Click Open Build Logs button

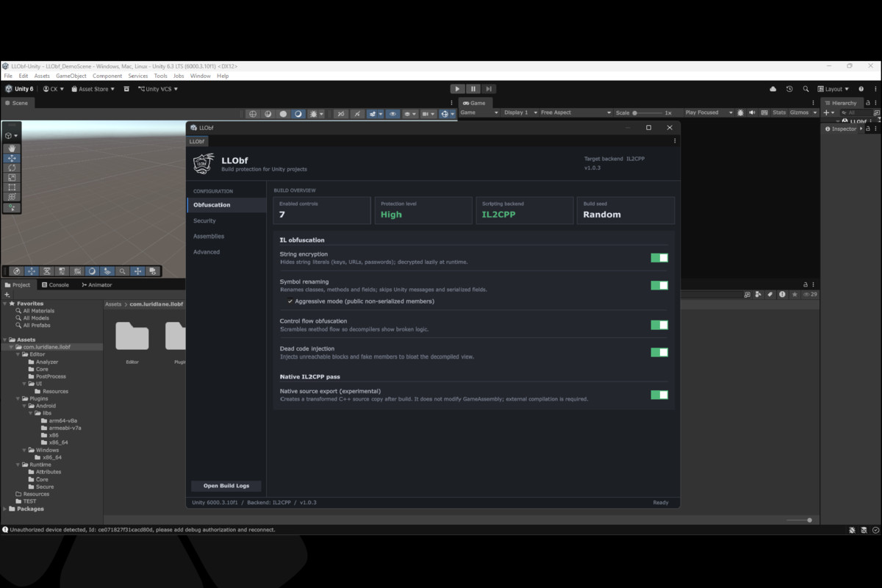click(x=226, y=486)
